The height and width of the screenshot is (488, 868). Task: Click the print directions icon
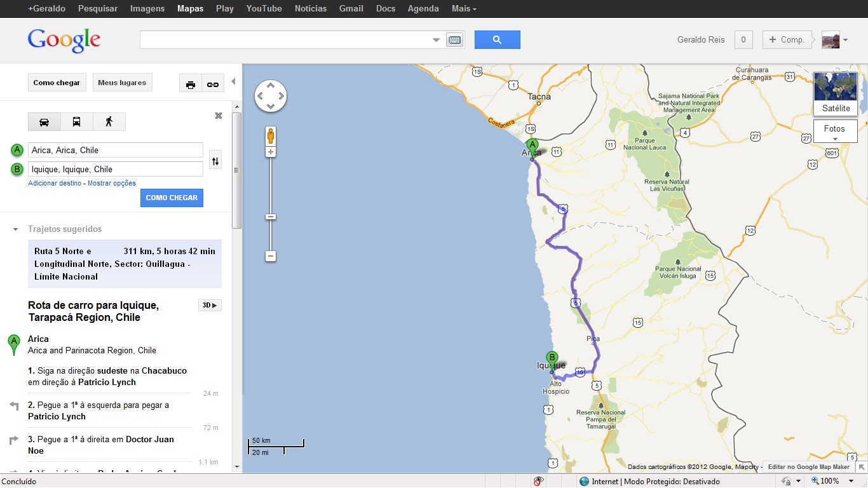(x=191, y=84)
